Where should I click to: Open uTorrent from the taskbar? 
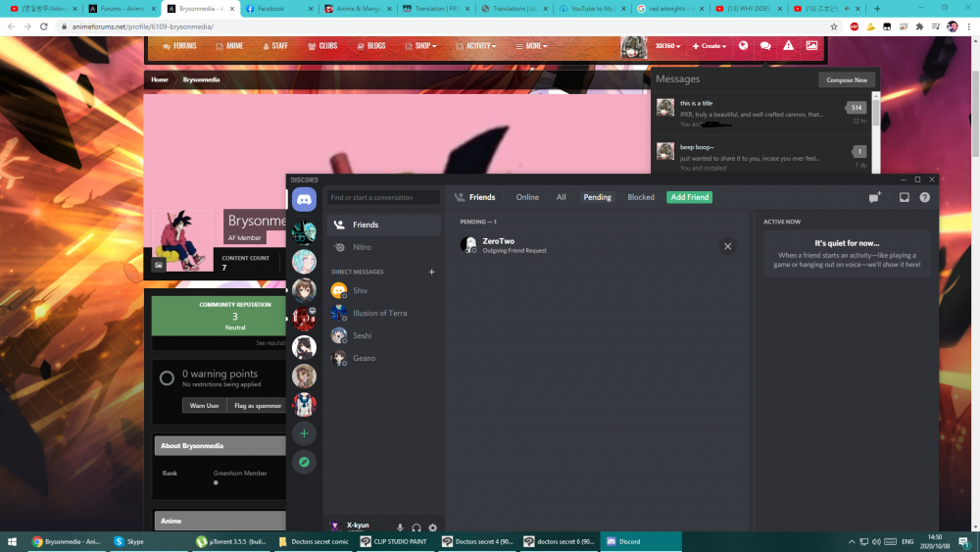click(231, 541)
